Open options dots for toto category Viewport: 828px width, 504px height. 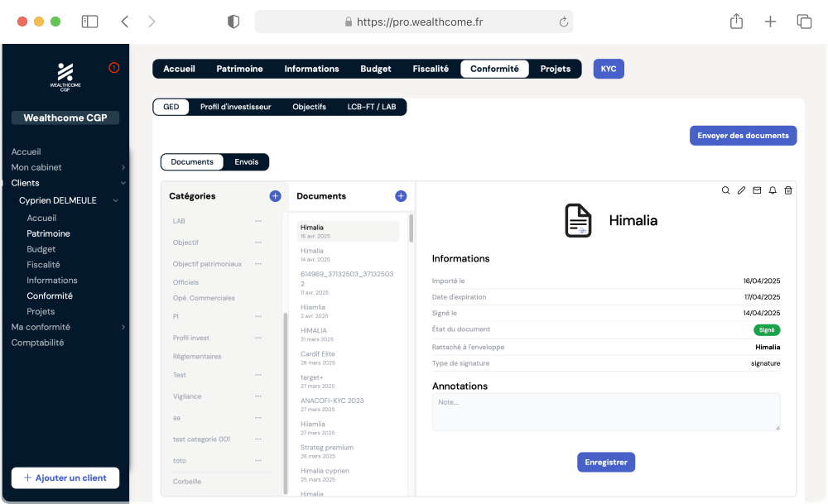point(258,461)
